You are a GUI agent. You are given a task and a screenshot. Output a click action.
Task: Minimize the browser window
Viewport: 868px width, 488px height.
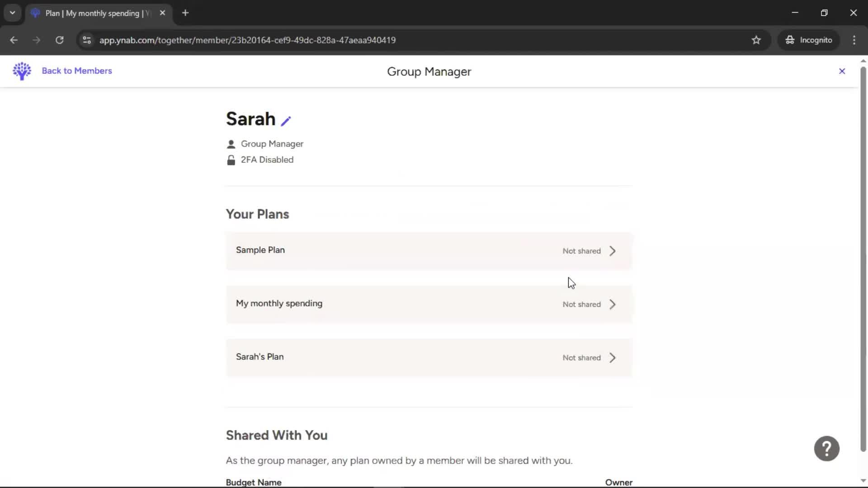(795, 13)
